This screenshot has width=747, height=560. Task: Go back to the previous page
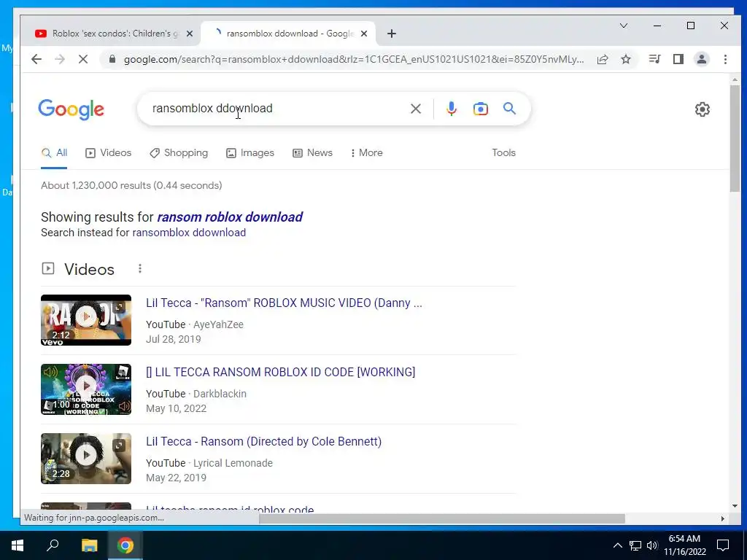(x=36, y=59)
